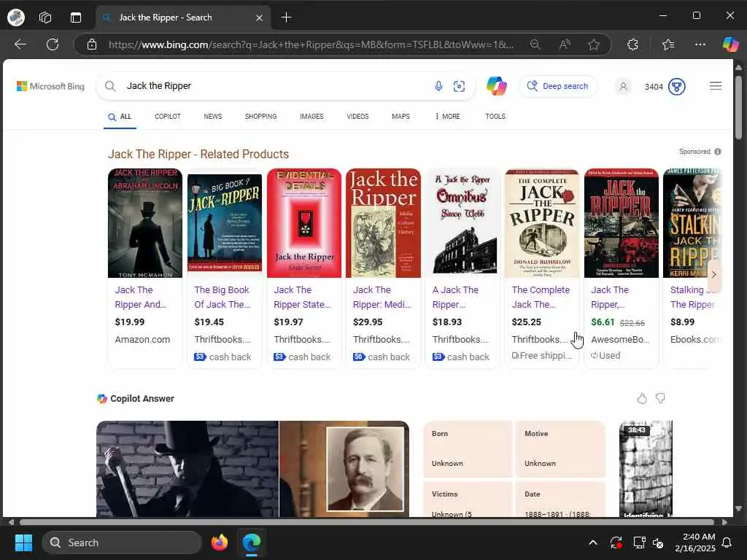The image size is (747, 560).
Task: View site information lock icon
Action: coord(92,44)
